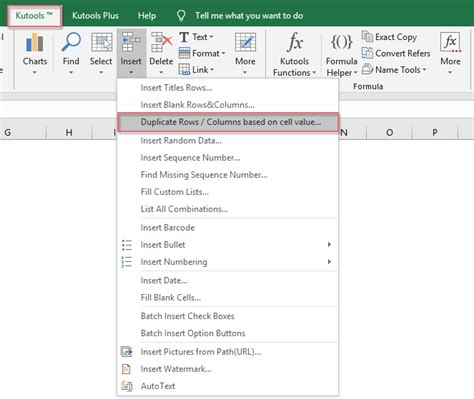Choose Insert Sequence Number menu item
The height and width of the screenshot is (399, 474).
coord(228,157)
